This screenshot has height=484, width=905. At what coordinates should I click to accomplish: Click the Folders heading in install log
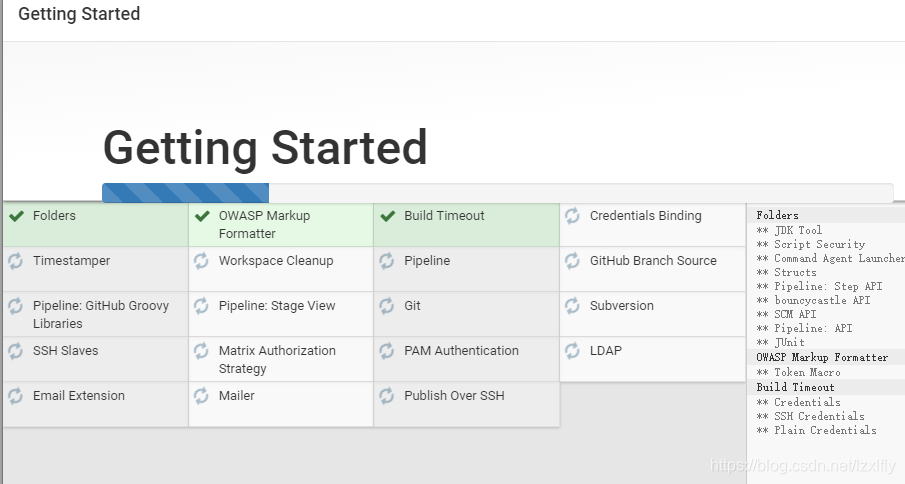click(777, 216)
